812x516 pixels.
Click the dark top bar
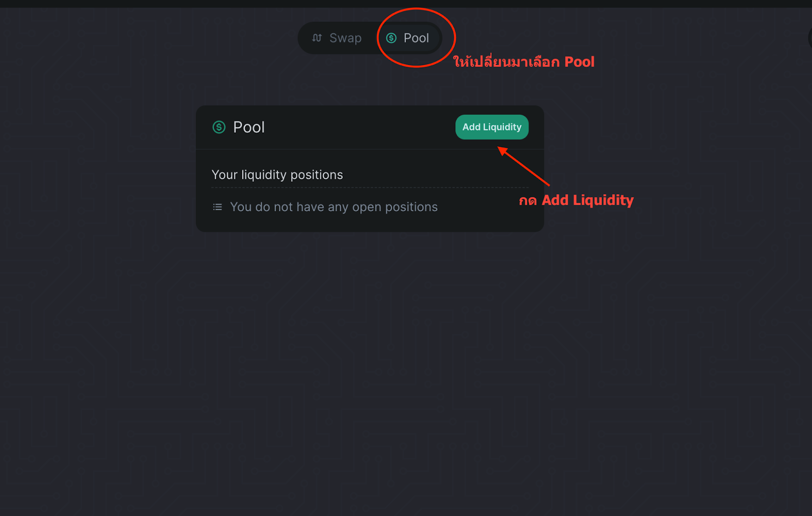click(x=406, y=4)
